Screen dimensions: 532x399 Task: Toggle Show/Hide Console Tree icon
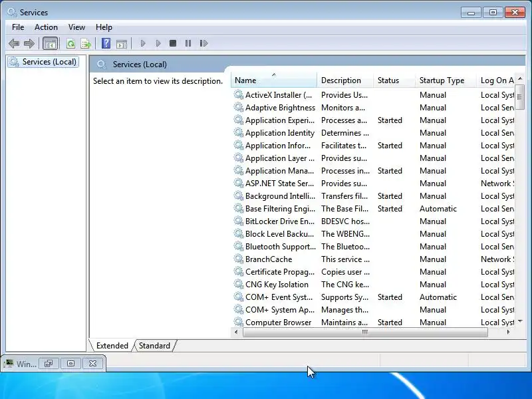pos(51,43)
